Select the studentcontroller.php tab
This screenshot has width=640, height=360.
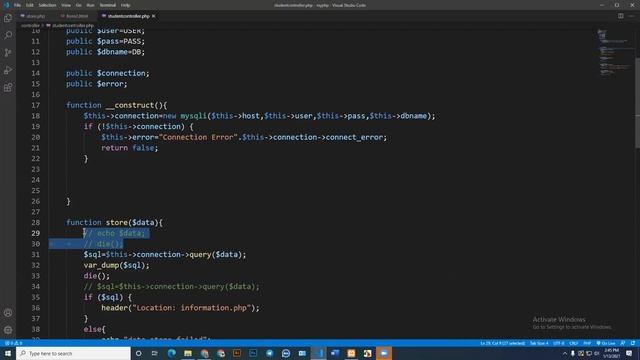click(128, 16)
